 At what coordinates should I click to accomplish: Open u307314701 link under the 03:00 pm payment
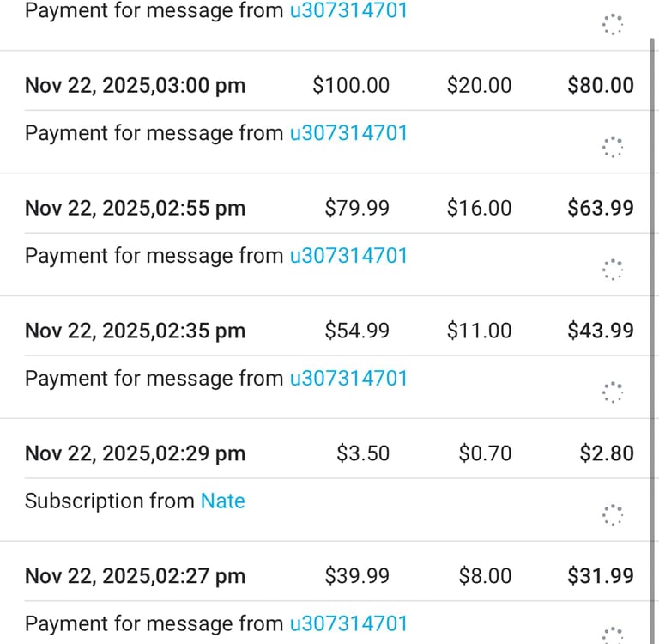point(348,133)
